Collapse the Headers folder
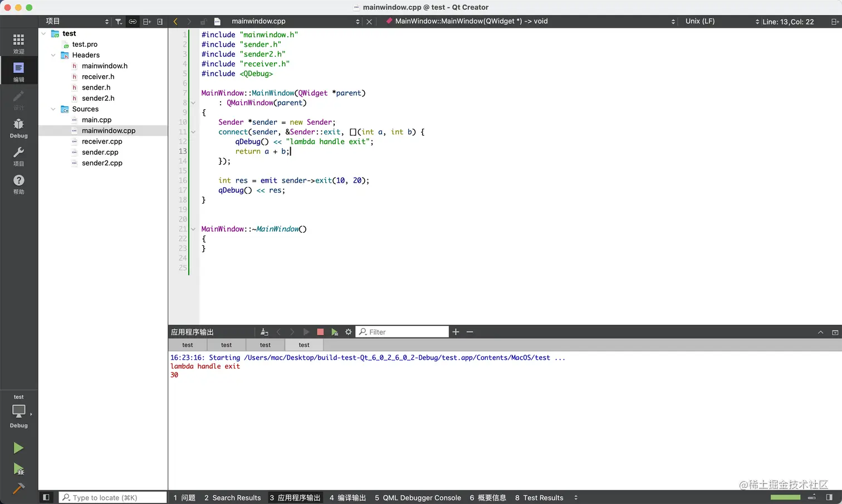842x504 pixels. click(53, 55)
